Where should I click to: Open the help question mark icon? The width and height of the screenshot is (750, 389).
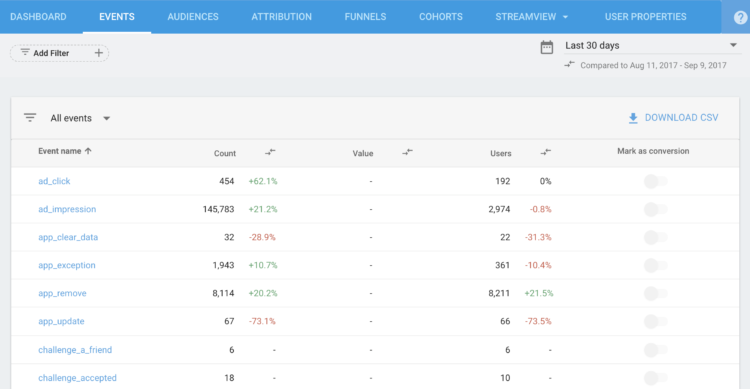(x=740, y=17)
